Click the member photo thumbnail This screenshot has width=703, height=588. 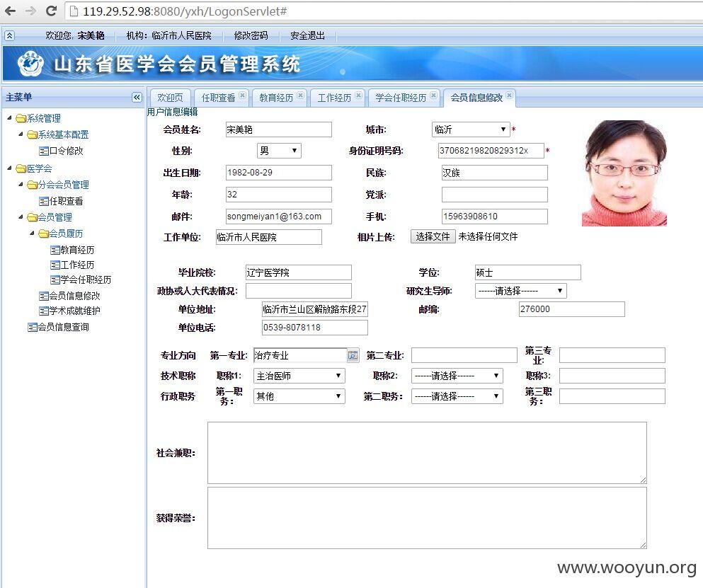click(x=624, y=173)
